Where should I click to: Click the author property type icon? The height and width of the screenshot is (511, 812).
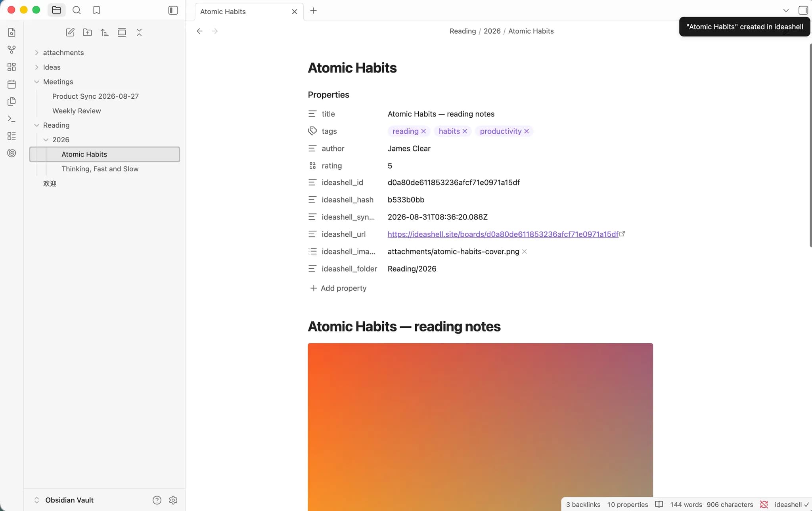coord(312,148)
